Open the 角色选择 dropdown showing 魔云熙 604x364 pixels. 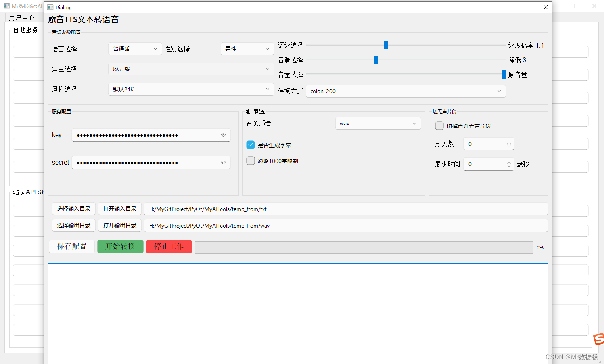click(191, 69)
